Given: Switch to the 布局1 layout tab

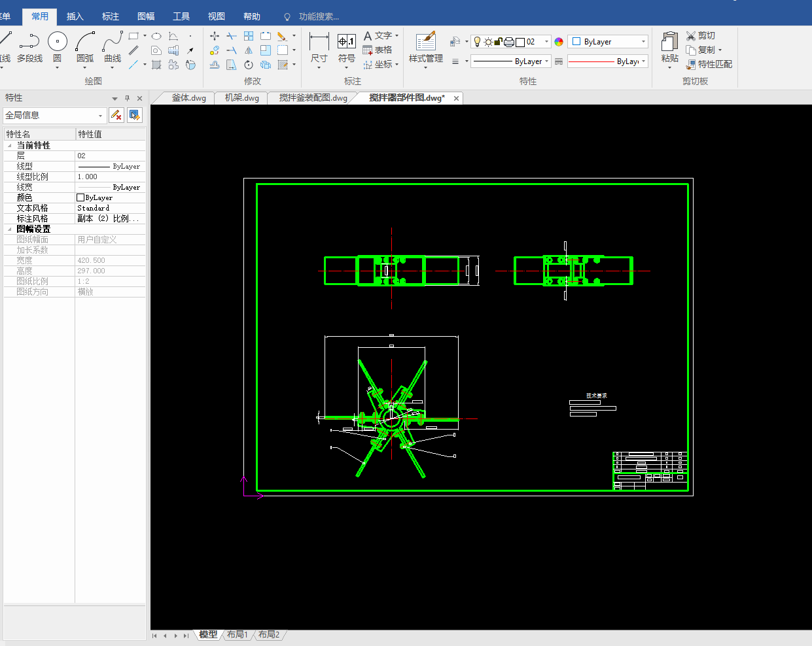Looking at the screenshot, I should tap(238, 635).
